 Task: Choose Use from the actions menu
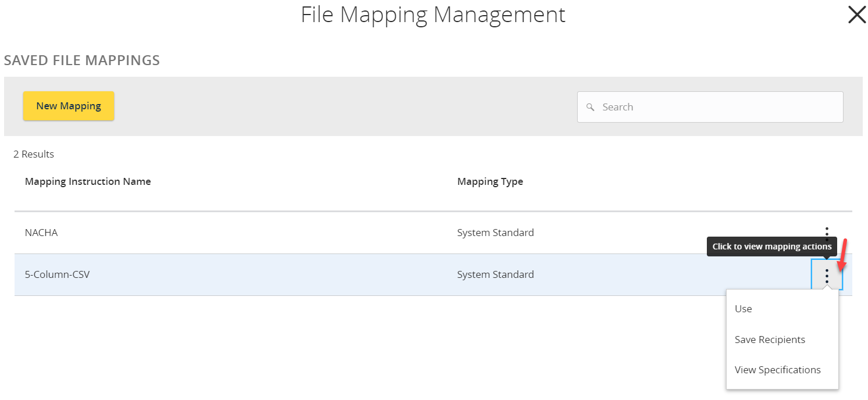[744, 309]
